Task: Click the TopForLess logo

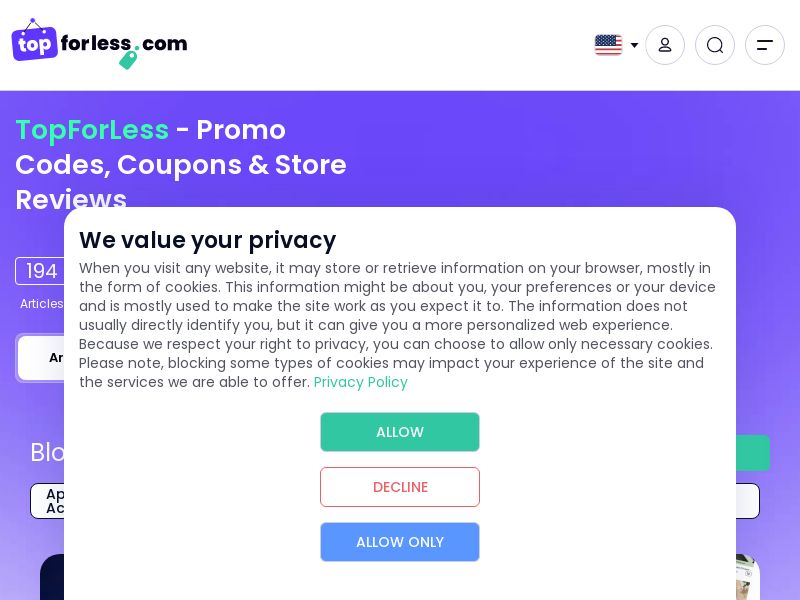Action: point(98,45)
